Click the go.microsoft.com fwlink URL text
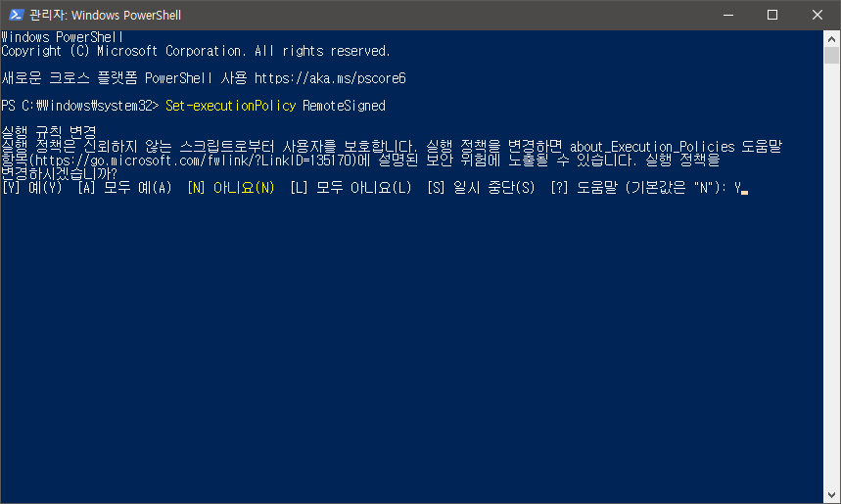This screenshot has width=841, height=504. (x=195, y=160)
